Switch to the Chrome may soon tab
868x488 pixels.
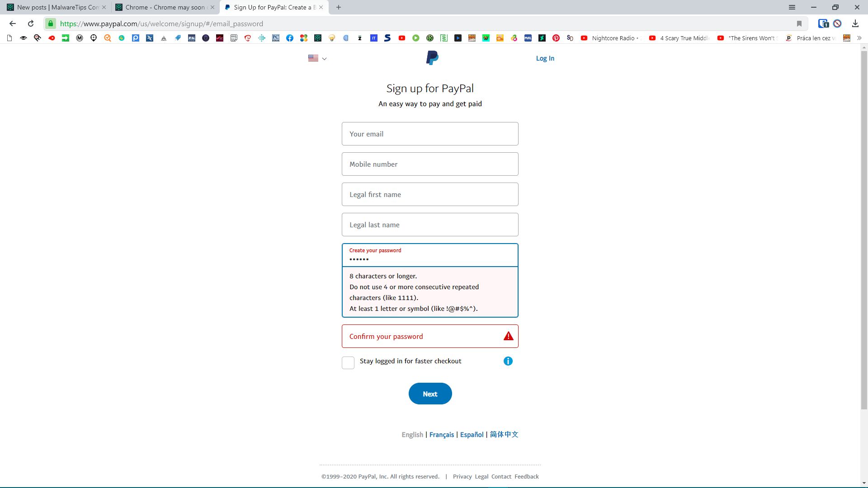click(x=163, y=7)
